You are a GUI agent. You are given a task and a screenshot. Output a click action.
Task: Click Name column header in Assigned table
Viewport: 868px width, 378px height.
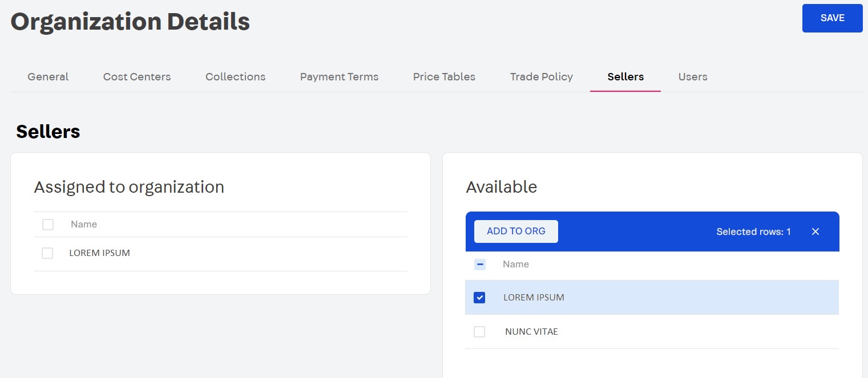point(84,225)
